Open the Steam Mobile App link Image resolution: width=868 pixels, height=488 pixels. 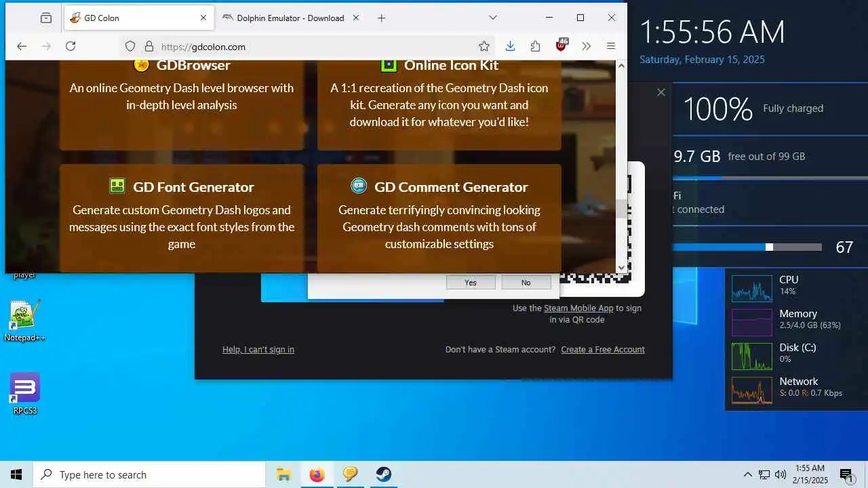click(578, 308)
